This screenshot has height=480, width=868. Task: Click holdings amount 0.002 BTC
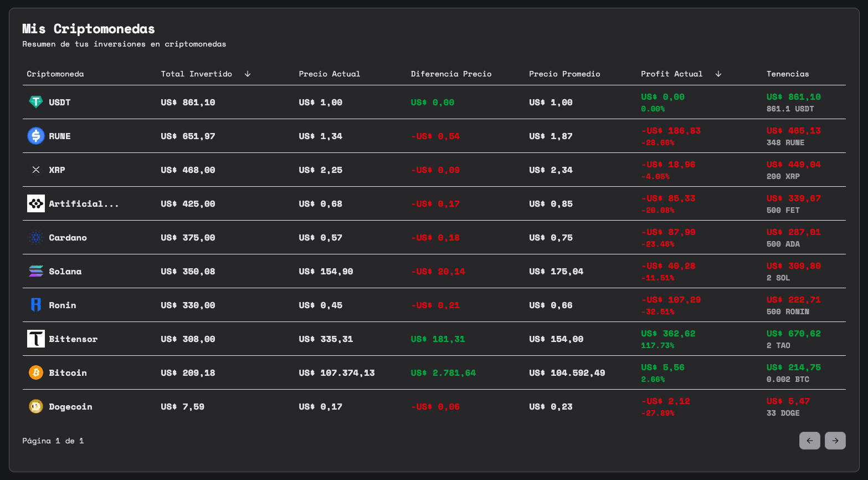(x=788, y=379)
